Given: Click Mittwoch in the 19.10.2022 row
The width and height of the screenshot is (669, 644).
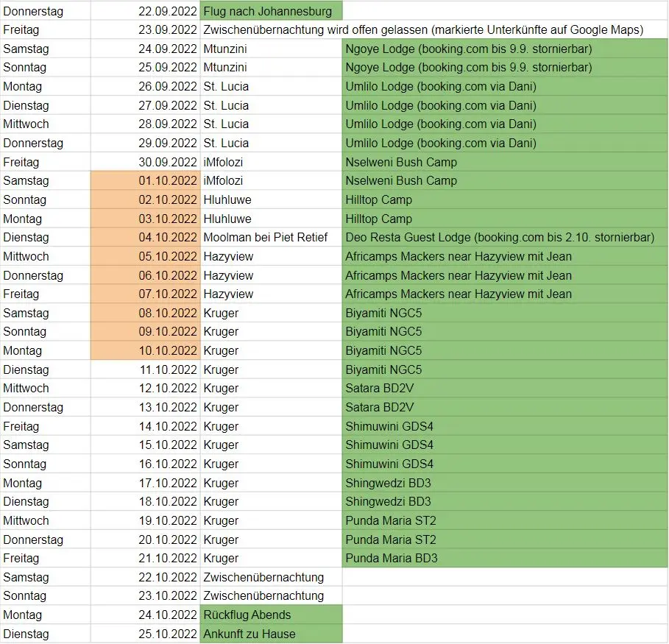Looking at the screenshot, I should coord(46,520).
